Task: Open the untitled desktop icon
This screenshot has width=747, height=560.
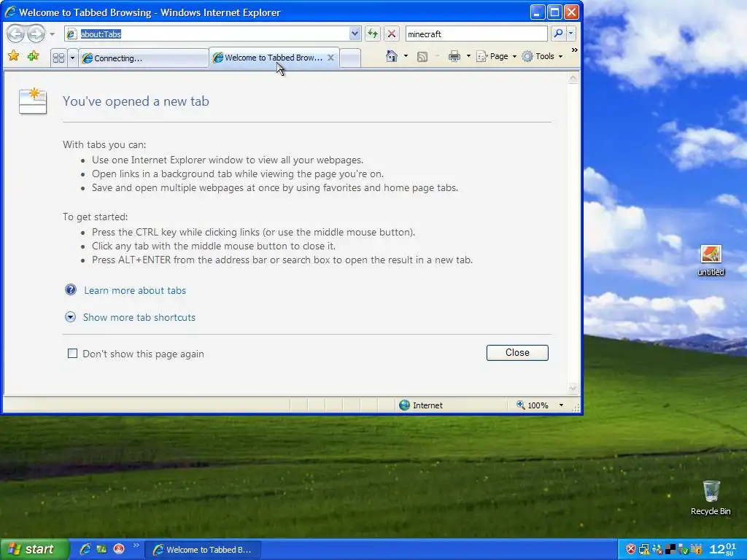Action: (x=711, y=260)
